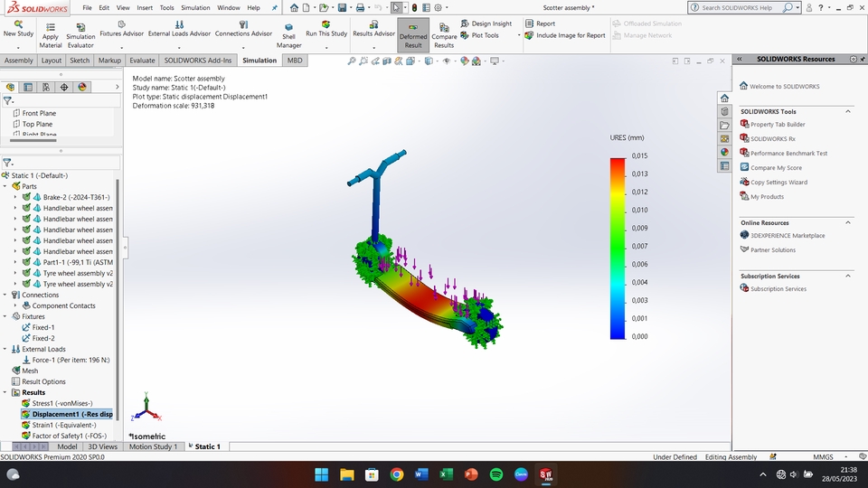868x488 pixels.
Task: Open Plot Tools
Action: click(x=479, y=35)
